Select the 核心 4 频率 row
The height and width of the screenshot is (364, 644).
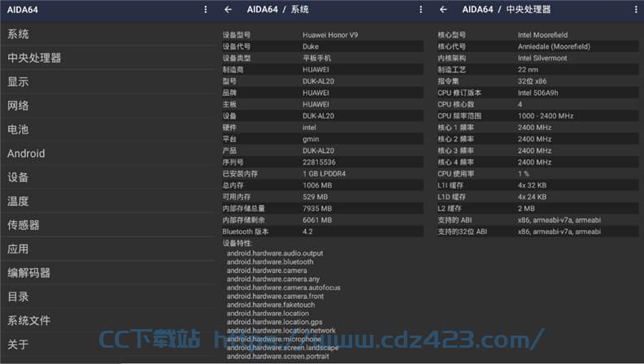[x=537, y=162]
